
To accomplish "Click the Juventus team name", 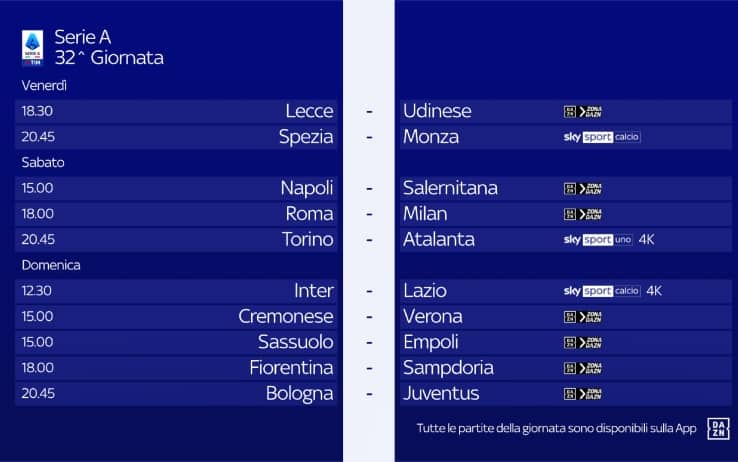I will [x=441, y=394].
